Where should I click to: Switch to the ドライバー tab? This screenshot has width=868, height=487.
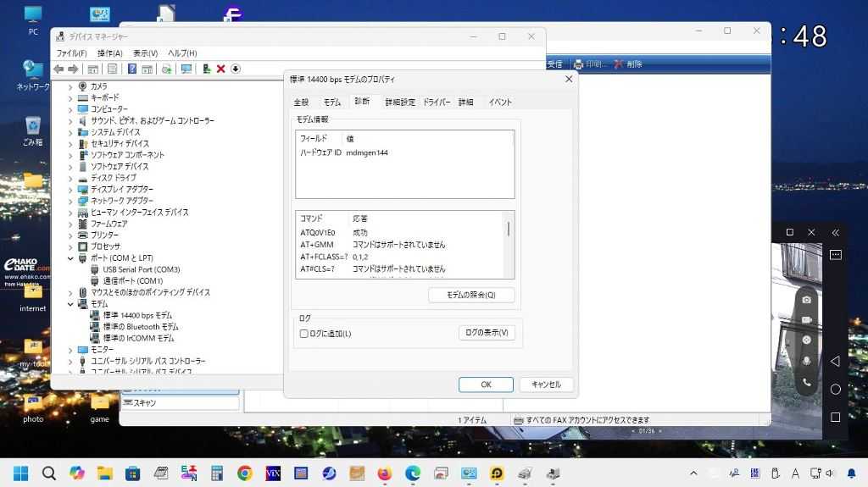pyautogui.click(x=437, y=102)
